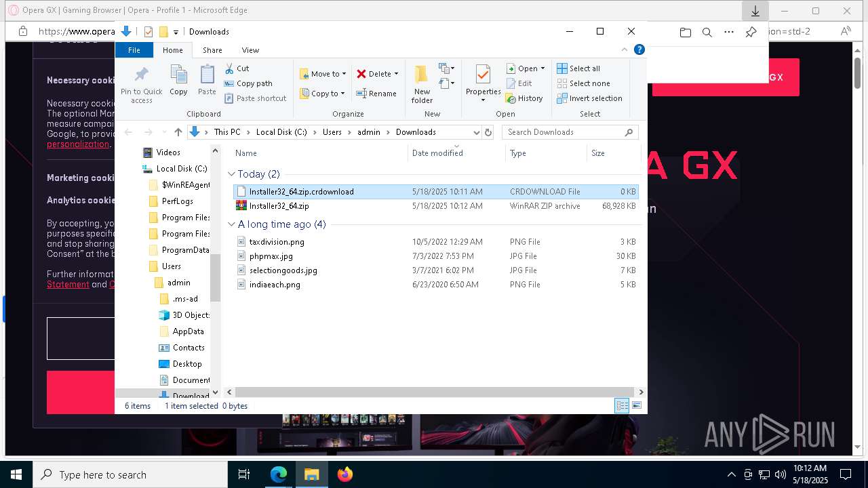The image size is (868, 488).
Task: Select Videos in navigation pane
Action: point(168,152)
